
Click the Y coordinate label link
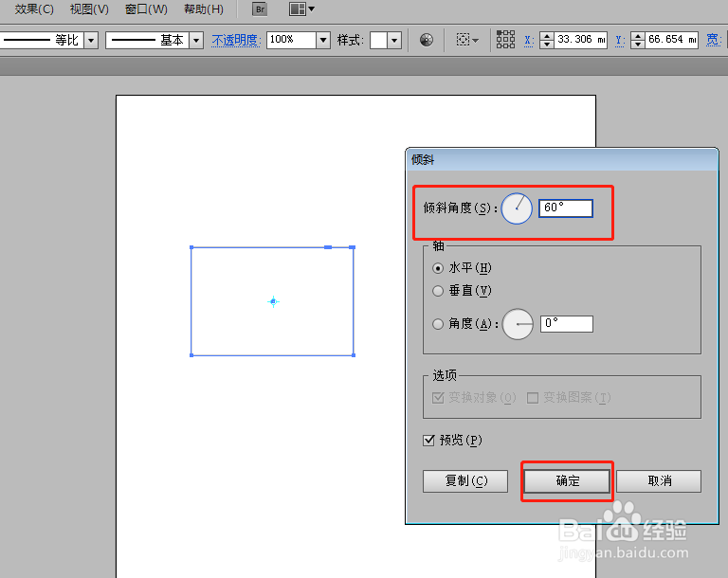tap(619, 41)
